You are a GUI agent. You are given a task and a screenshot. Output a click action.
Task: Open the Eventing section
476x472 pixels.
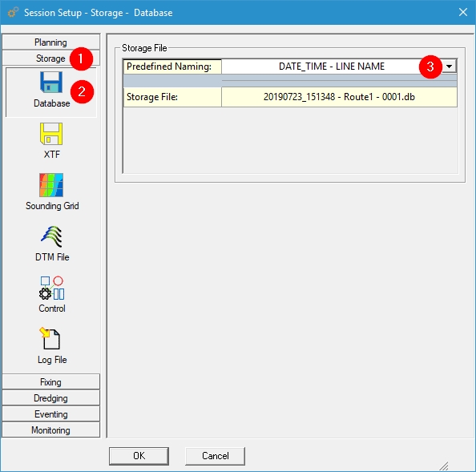(50, 414)
